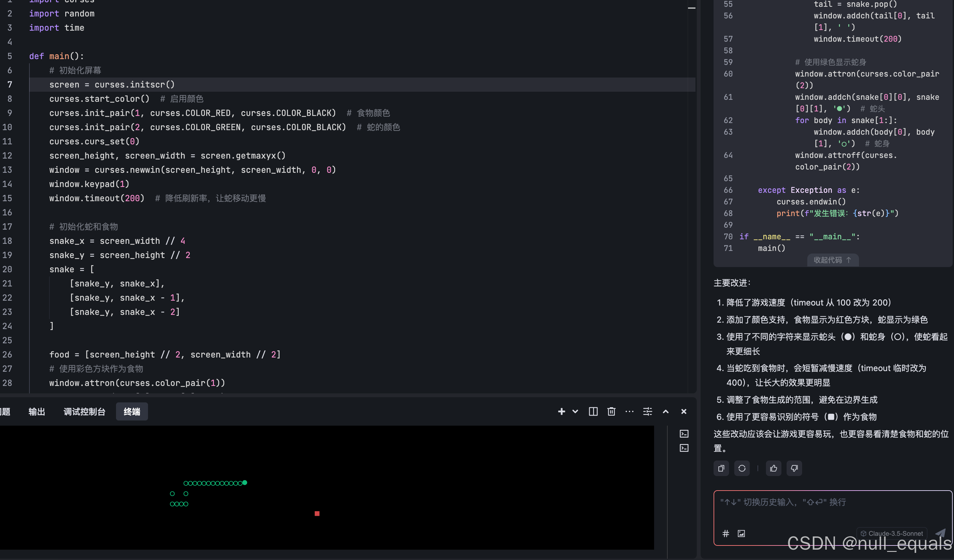This screenshot has width=954, height=560.
Task: Open the Claude-3.5-Sonnet model selector
Action: point(892,533)
